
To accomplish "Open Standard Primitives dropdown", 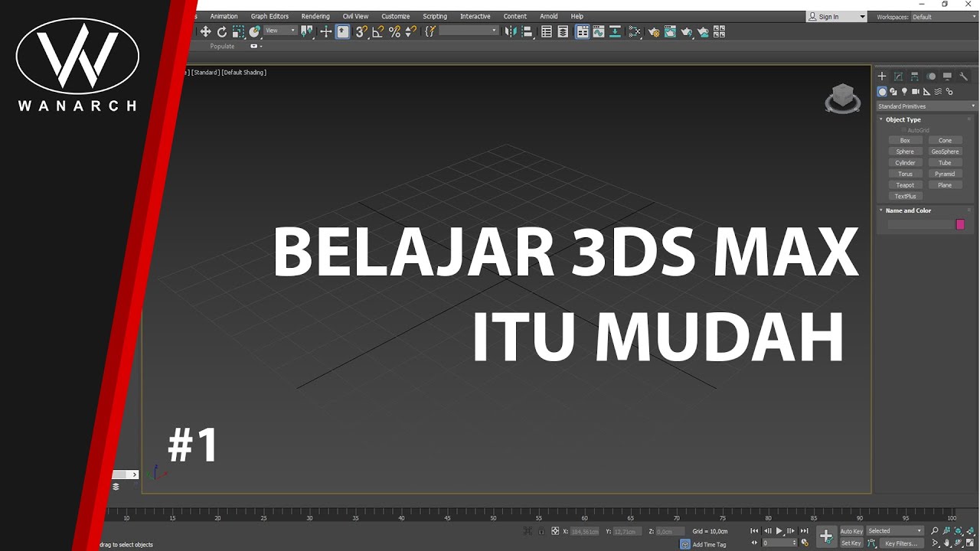I will coord(927,106).
